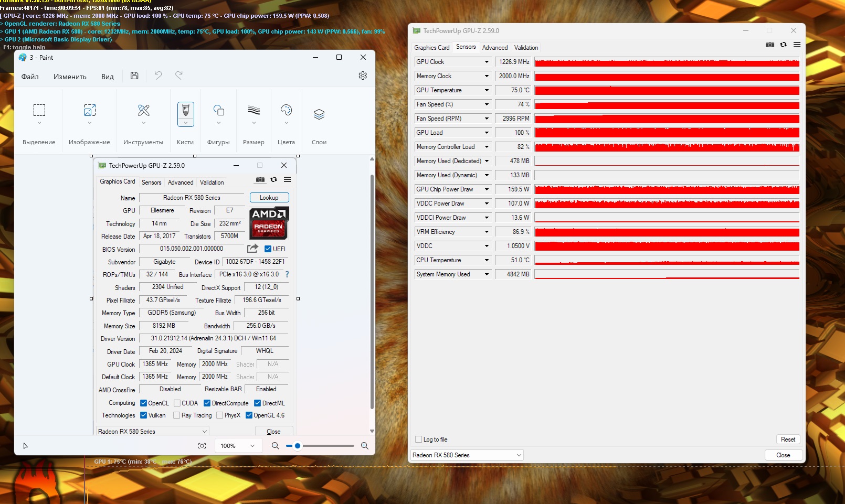Toggle the CUDA checkbox
This screenshot has width=845, height=504.
pyautogui.click(x=177, y=403)
